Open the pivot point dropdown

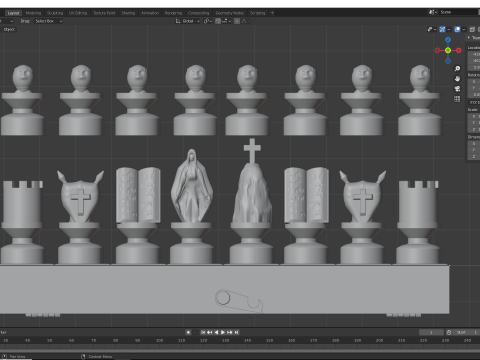208,21
